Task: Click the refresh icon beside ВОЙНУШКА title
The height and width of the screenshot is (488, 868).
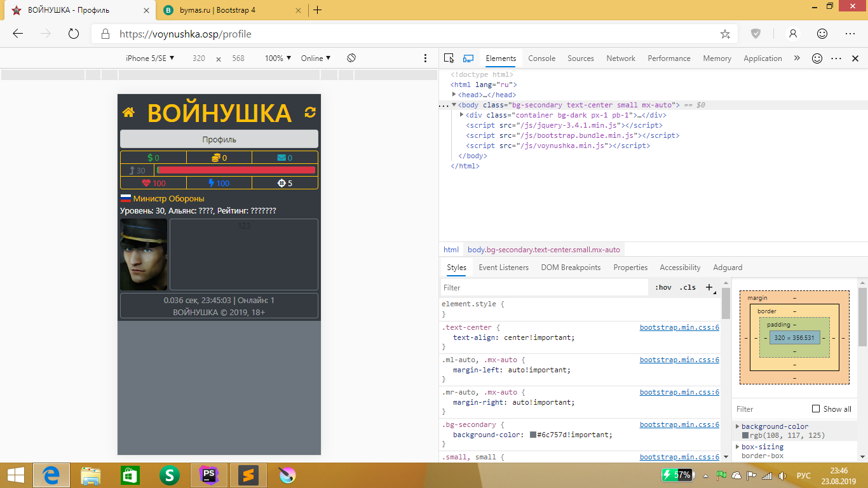Action: [310, 112]
